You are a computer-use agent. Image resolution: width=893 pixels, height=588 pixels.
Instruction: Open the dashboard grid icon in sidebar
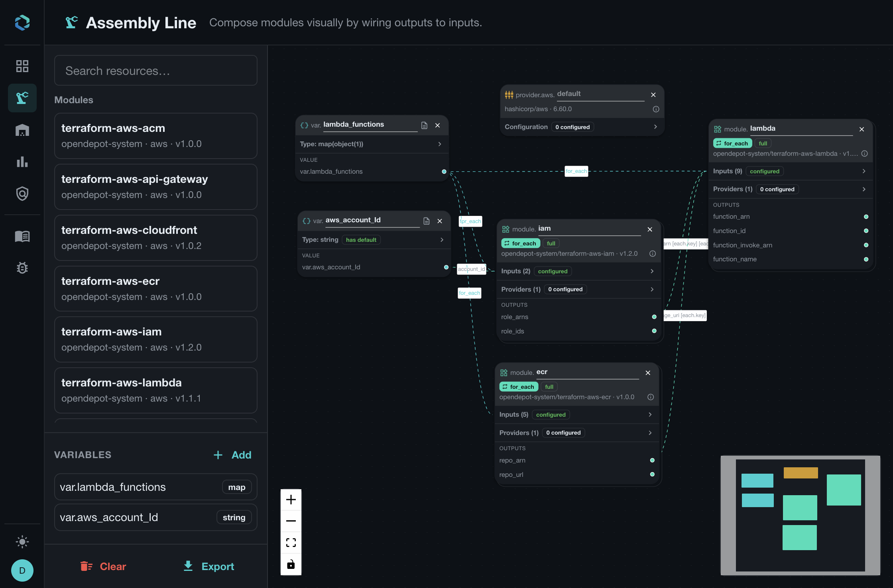22,66
